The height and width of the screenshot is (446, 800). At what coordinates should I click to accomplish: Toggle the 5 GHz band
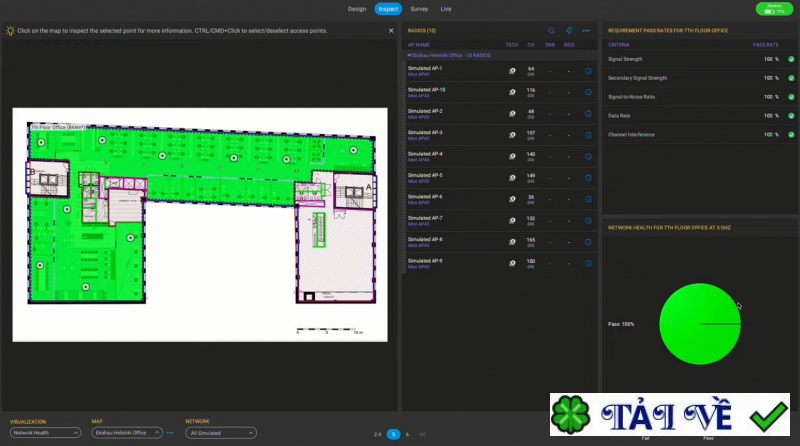coord(394,434)
